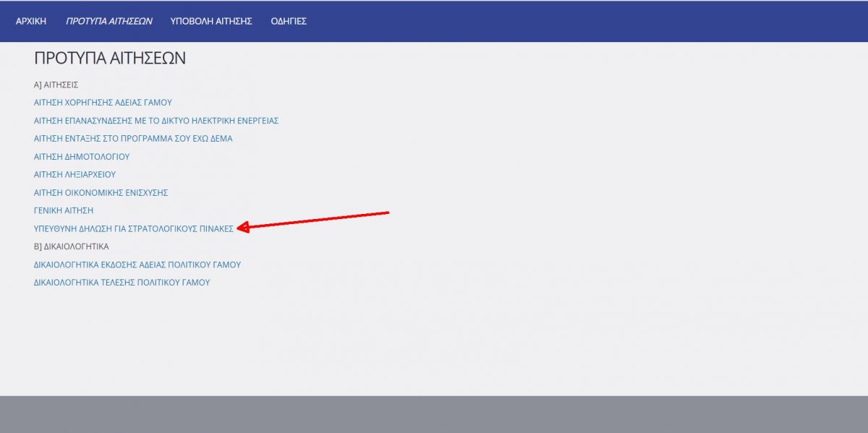Click ΔΙΚΑΙΟΛΟΓΗΤΙΚΑ ΕΚΔΟΣΗΣ ΑΔΕΙΑΣ ΠΟΛΙΤΙΚΟΥ ΓΑΜΟΥ link
Viewport: 868px width, 433px height.
[x=137, y=265]
